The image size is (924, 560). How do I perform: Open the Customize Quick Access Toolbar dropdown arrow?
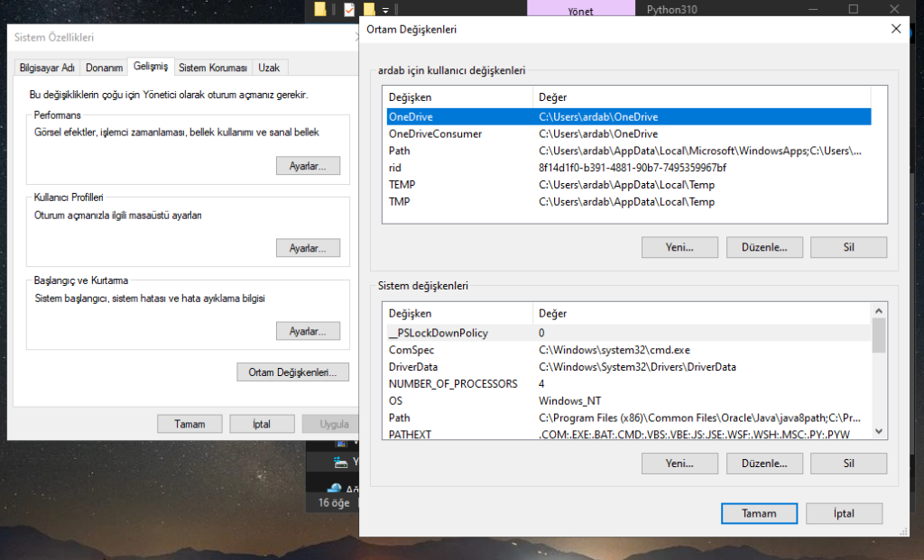click(386, 10)
